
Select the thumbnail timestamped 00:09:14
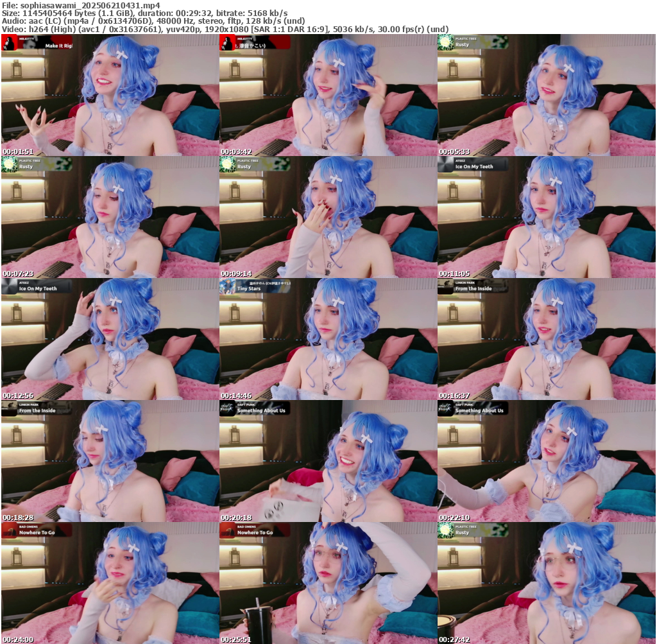328,217
